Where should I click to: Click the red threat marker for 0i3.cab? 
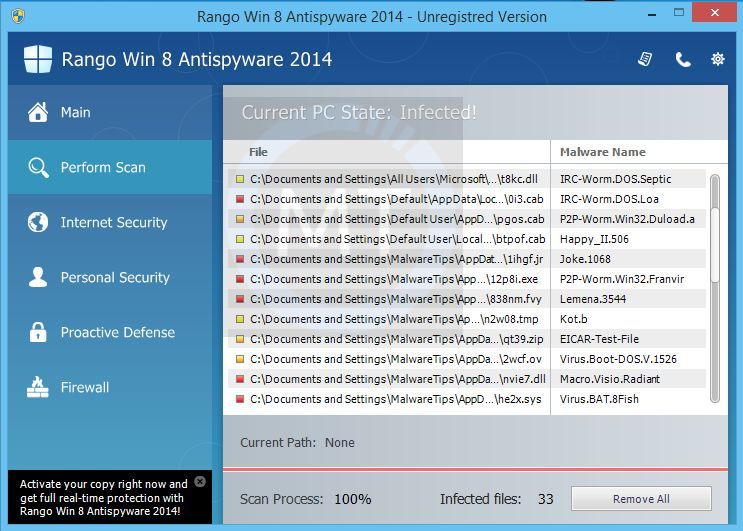coord(240,199)
